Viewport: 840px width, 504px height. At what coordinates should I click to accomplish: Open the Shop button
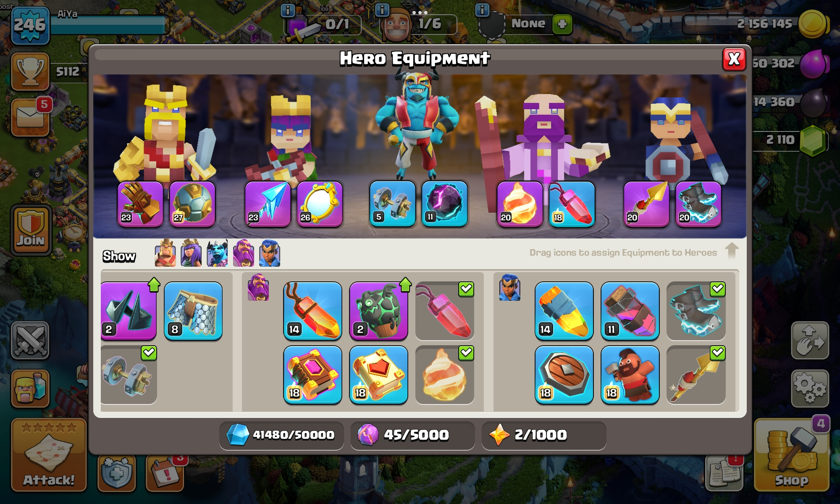[791, 454]
